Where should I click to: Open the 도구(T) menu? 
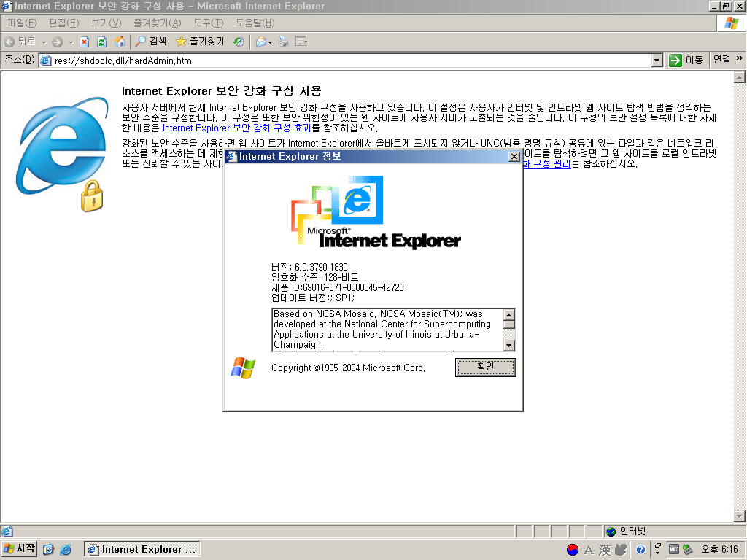208,23
